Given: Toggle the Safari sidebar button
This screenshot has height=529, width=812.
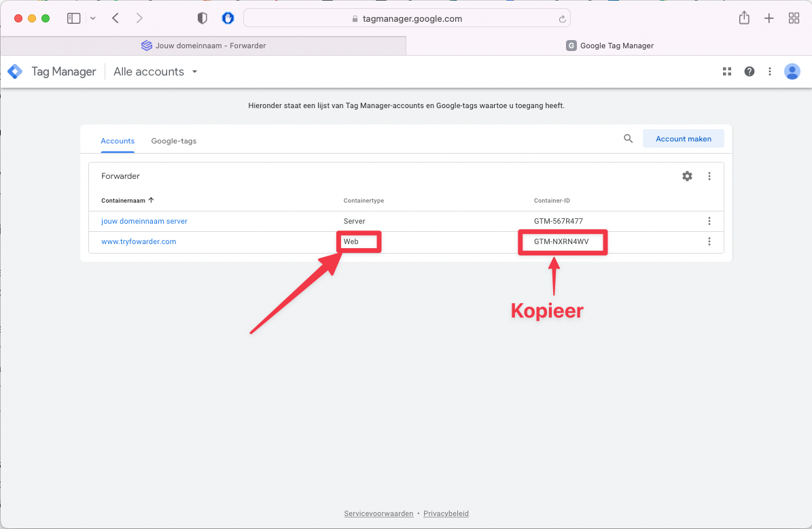Looking at the screenshot, I should point(73,18).
